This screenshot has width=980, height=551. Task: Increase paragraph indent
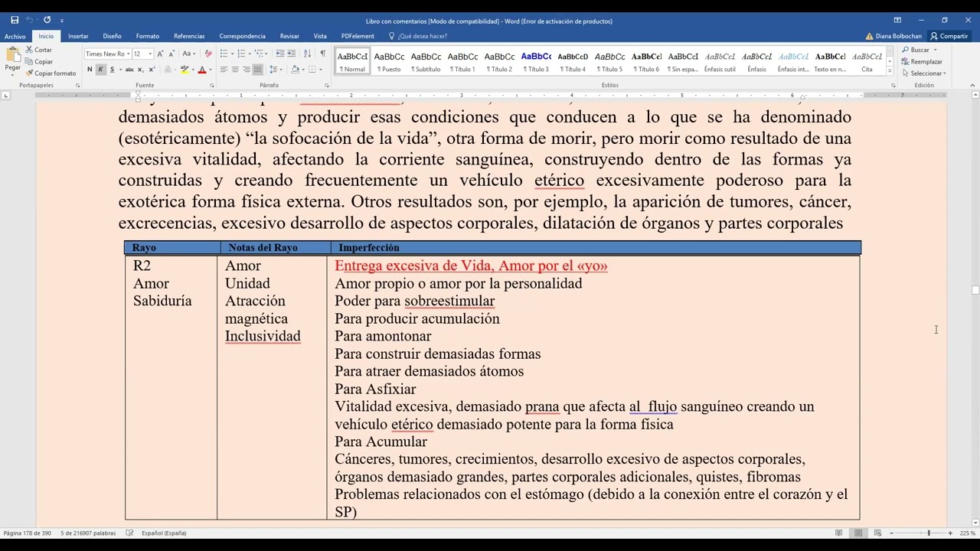click(x=292, y=54)
